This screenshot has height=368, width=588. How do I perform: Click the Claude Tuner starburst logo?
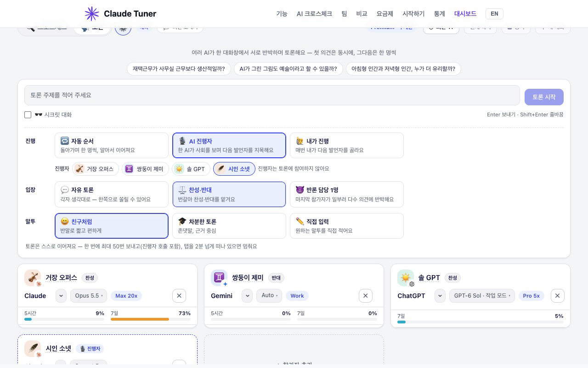pos(92,14)
